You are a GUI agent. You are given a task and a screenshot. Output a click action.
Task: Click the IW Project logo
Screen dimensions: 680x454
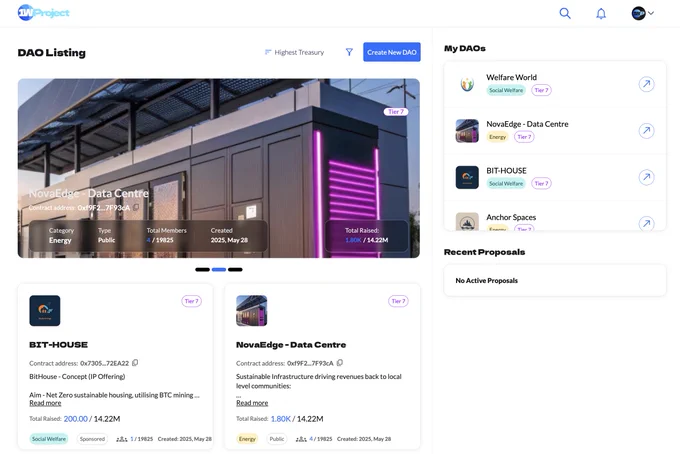coord(43,13)
